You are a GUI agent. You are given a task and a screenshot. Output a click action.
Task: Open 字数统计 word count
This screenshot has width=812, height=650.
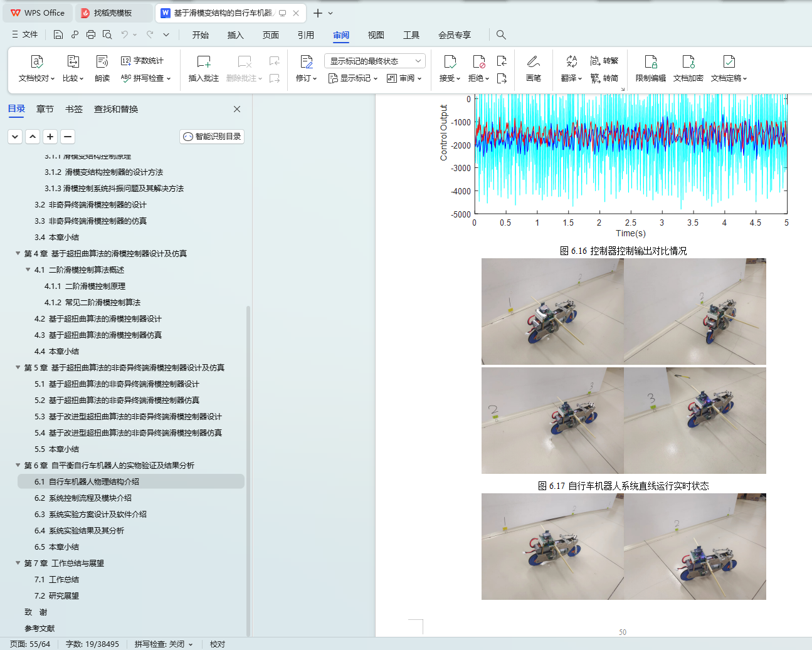[142, 61]
